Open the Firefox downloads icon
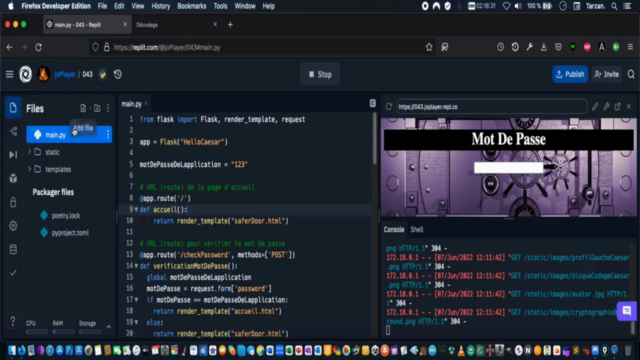This screenshot has height=360, width=640. 544,47
